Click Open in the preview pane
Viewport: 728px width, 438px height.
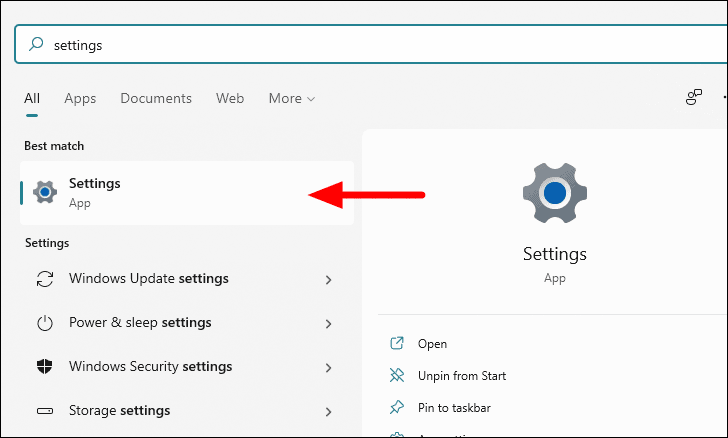pyautogui.click(x=432, y=344)
